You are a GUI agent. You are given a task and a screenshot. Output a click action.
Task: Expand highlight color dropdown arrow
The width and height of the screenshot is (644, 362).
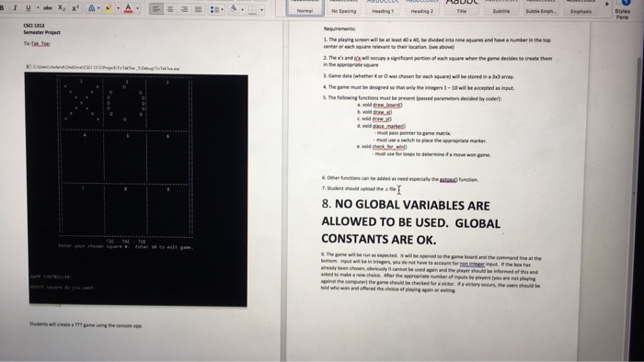point(118,8)
